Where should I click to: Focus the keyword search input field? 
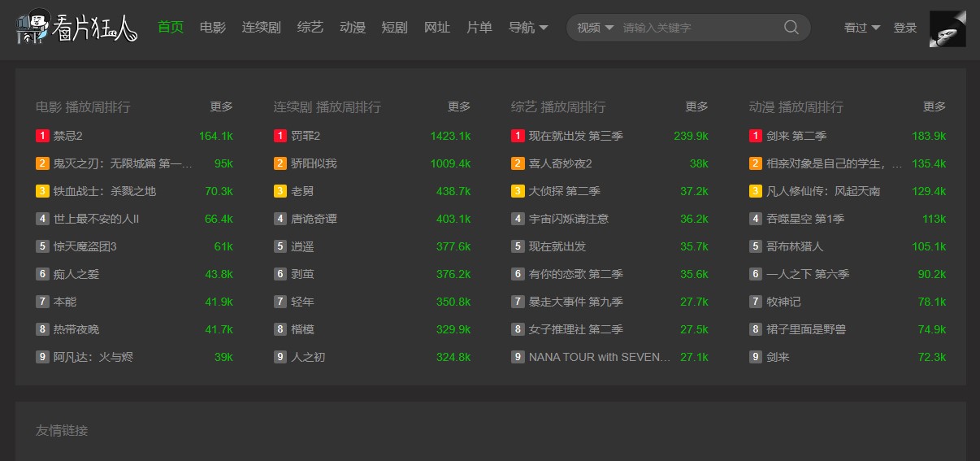(699, 28)
